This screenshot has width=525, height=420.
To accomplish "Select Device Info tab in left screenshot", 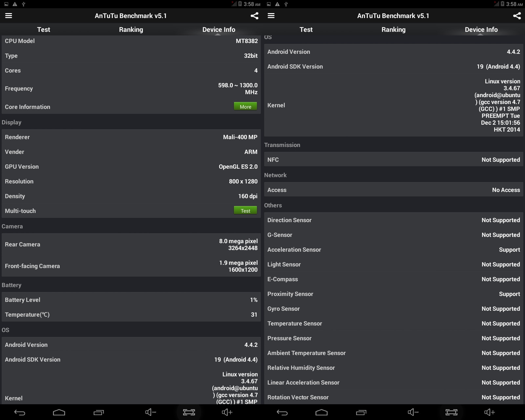I will pyautogui.click(x=219, y=30).
